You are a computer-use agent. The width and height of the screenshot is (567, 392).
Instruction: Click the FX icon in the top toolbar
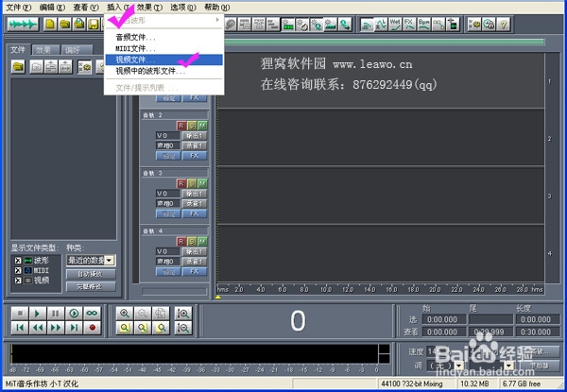click(409, 25)
